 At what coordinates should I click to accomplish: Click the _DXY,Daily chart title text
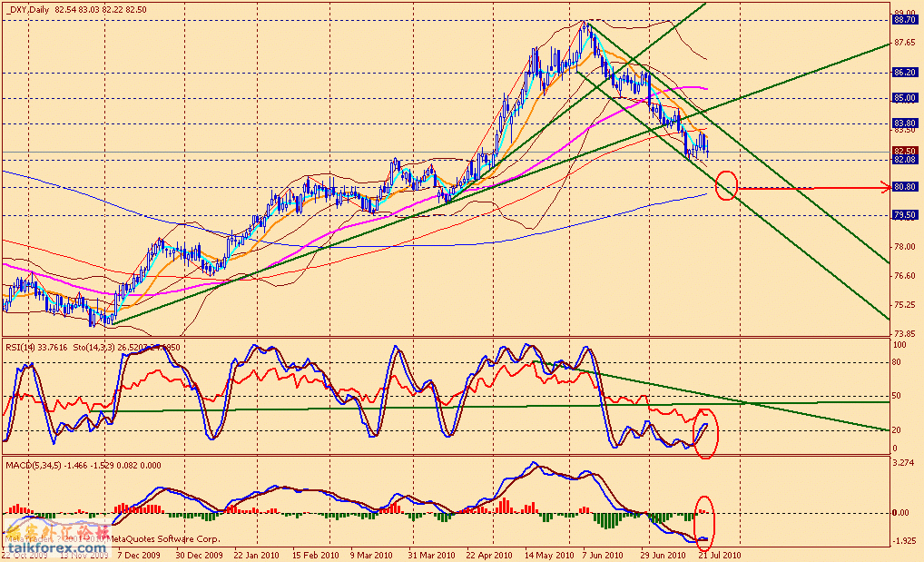[29, 10]
